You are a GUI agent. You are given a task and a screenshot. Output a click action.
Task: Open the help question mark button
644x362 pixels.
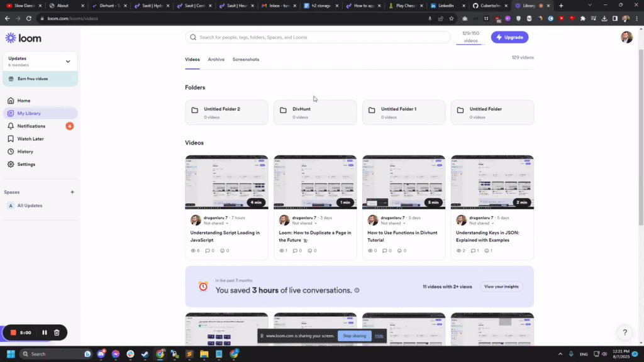pyautogui.click(x=625, y=332)
